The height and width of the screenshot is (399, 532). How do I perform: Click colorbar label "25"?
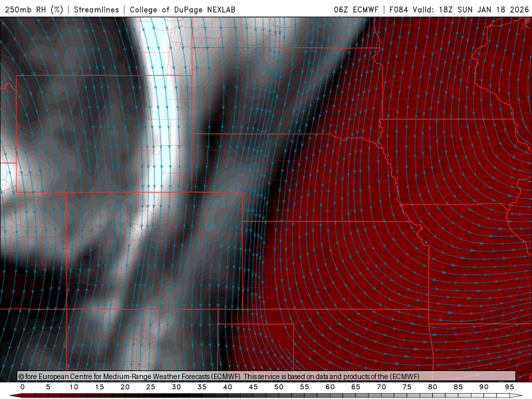(151, 387)
